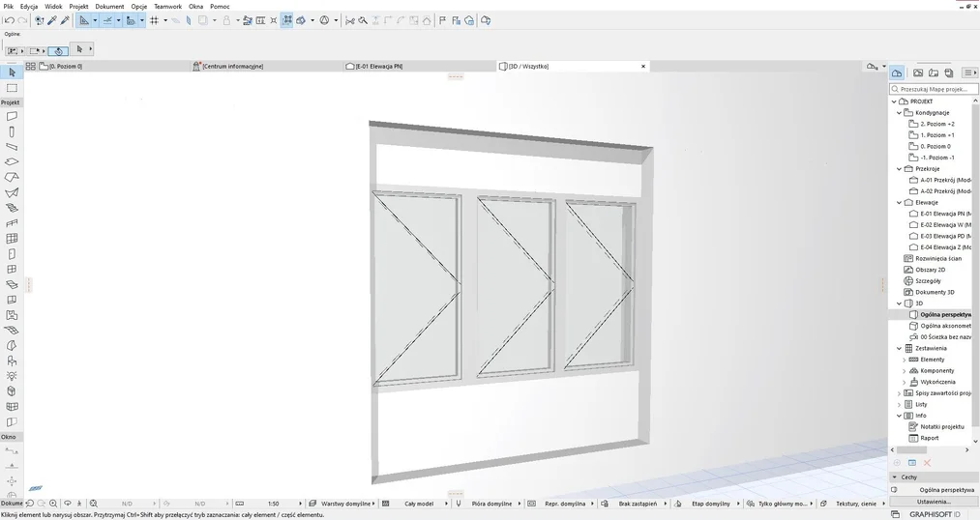Toggle snap guides icon in toolbar

[x=107, y=20]
